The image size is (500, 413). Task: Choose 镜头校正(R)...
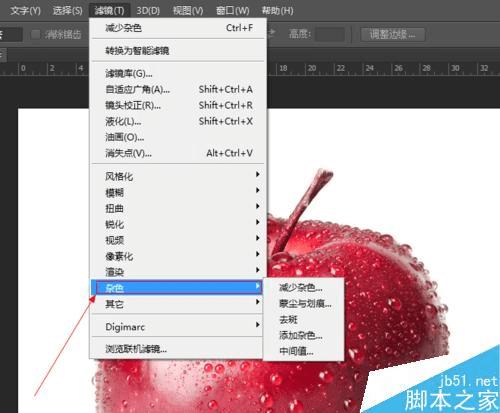tap(178, 105)
